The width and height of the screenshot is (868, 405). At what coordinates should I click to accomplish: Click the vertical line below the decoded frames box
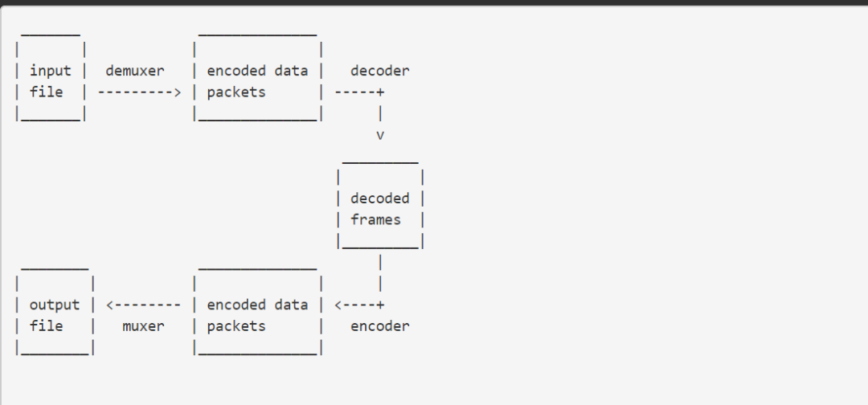point(379,262)
